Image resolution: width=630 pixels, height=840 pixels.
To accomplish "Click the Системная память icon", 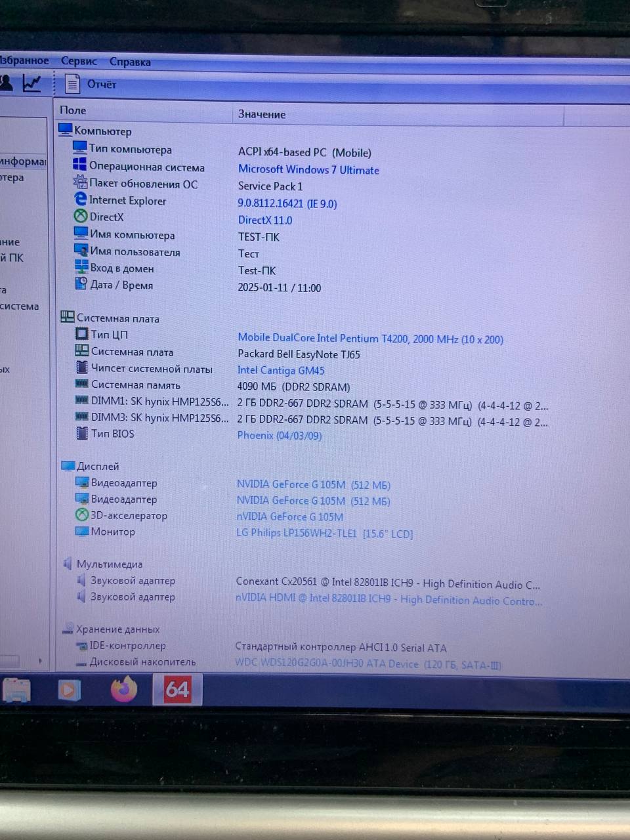I will click(82, 383).
